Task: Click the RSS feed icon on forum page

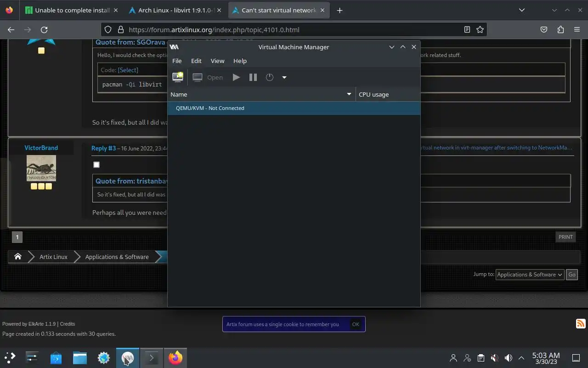Action: (581, 323)
